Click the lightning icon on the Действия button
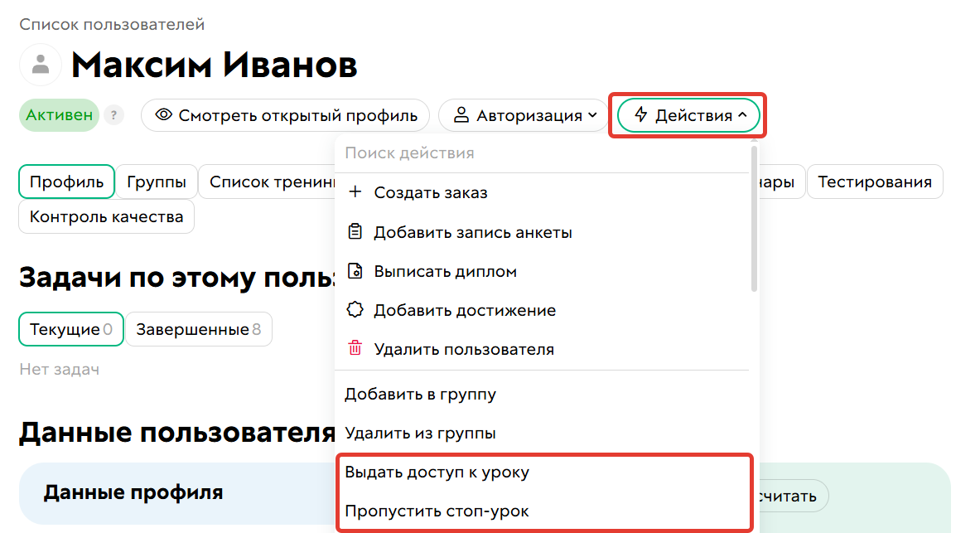Screen dimensions: 980x533 pyautogui.click(x=640, y=115)
